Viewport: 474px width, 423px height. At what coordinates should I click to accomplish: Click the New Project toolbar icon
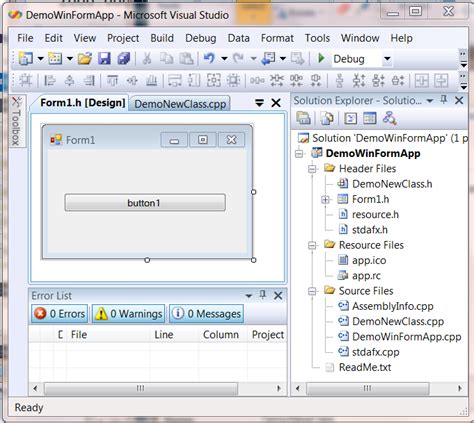tap(25, 59)
